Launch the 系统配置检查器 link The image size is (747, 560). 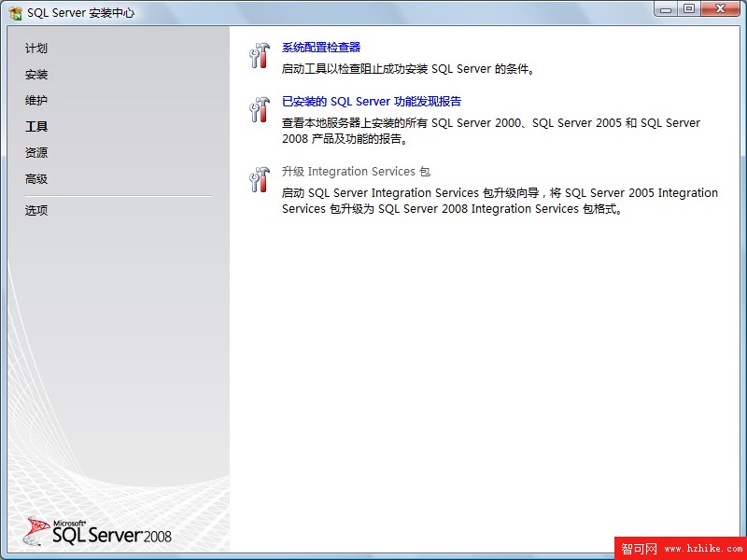321,48
